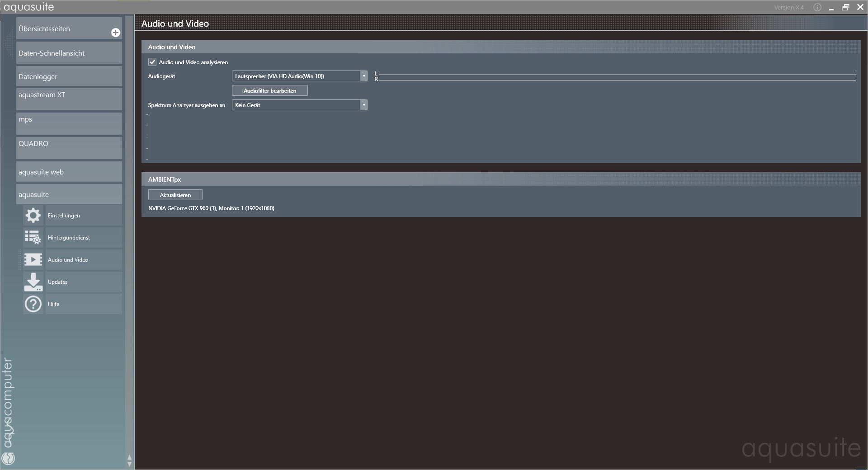Click sidebar scroll arrows at bottom
The width and height of the screenshot is (868, 470).
click(x=129, y=461)
